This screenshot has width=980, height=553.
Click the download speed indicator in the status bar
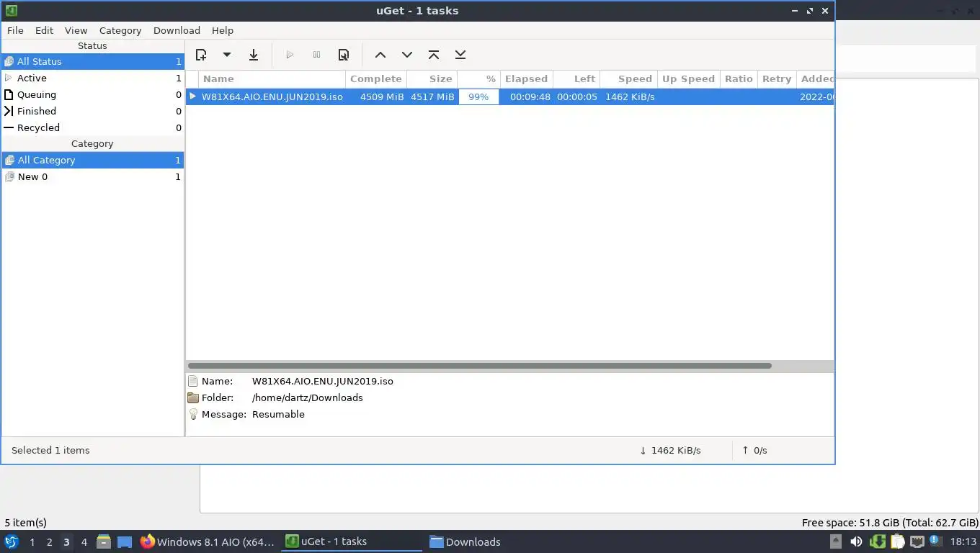pyautogui.click(x=670, y=450)
